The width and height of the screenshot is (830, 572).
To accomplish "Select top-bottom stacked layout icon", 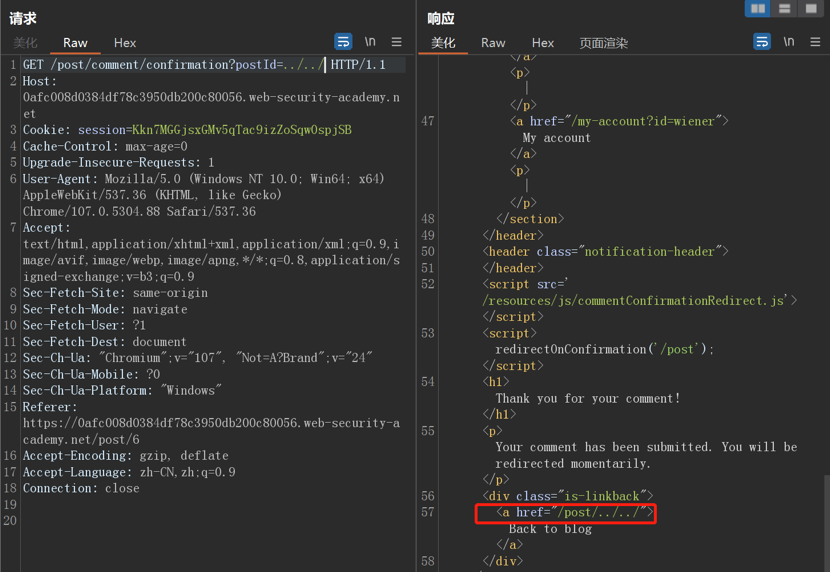I will pos(784,8).
